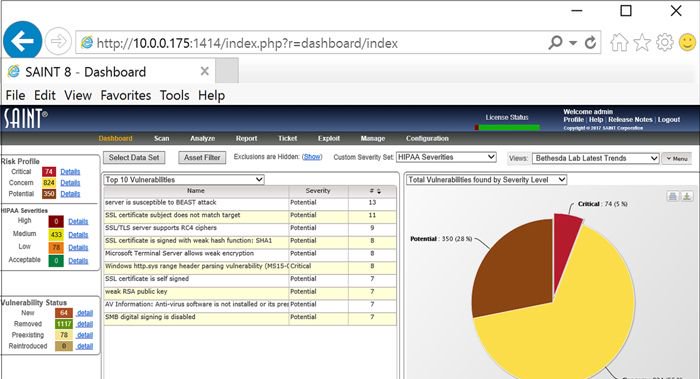Image resolution: width=700 pixels, height=379 pixels.
Task: Open the Favorites menu
Action: (125, 95)
